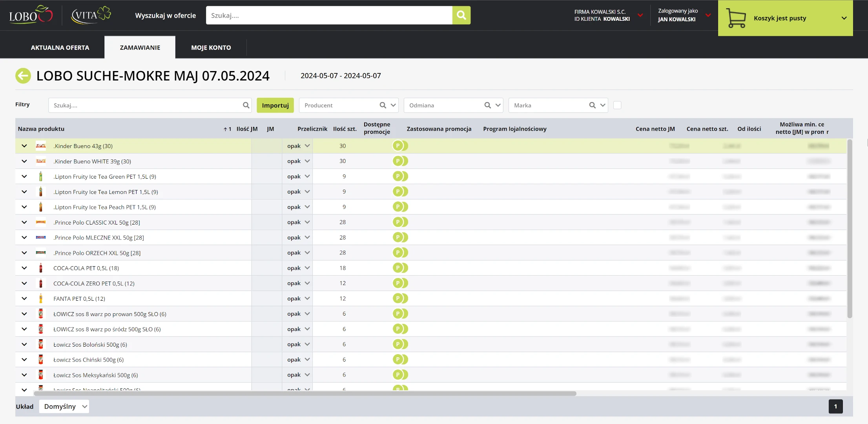
Task: Click magnifier icon in Odmiana filter
Action: [x=488, y=105]
